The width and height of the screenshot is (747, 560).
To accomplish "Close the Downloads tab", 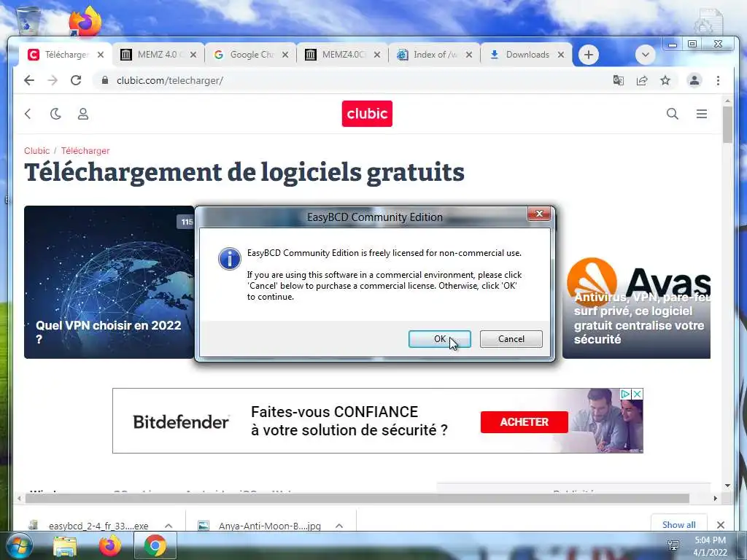I will pyautogui.click(x=561, y=55).
